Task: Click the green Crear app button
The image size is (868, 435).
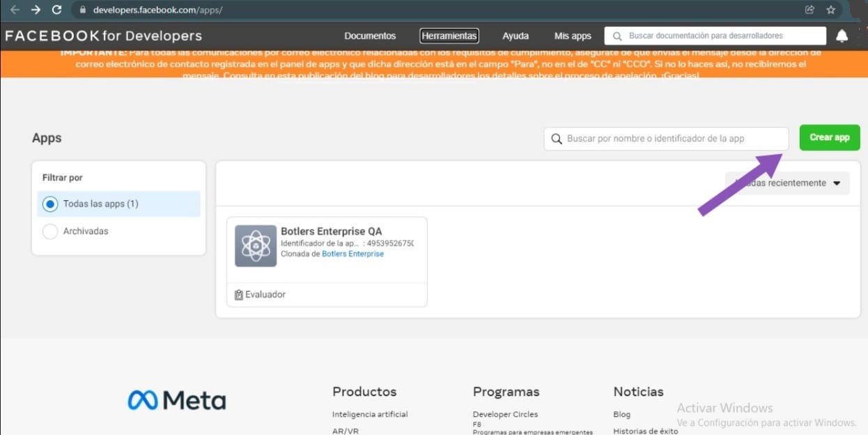Action: point(830,137)
